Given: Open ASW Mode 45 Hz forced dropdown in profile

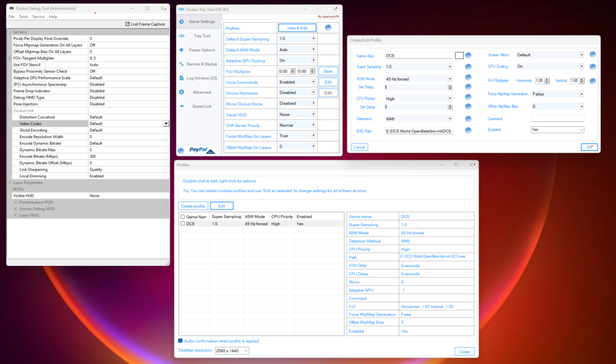Looking at the screenshot, I should tap(450, 79).
